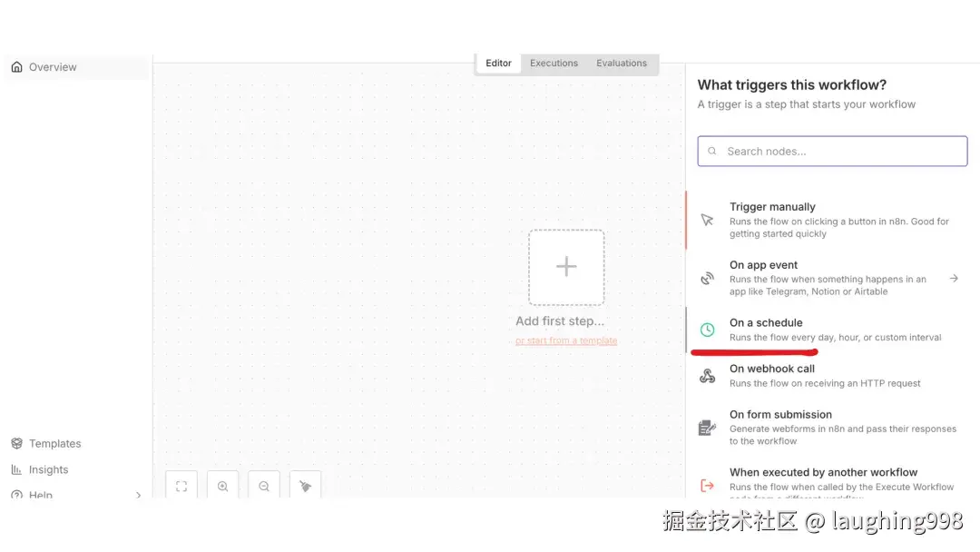This screenshot has height=552, width=980.
Task: Click the plus box to add first step
Action: point(566,267)
